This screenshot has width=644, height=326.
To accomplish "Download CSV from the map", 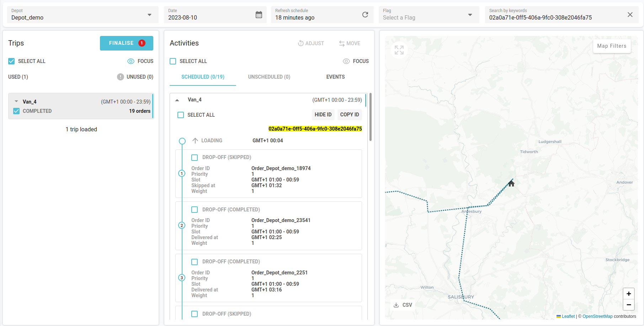I will [403, 305].
